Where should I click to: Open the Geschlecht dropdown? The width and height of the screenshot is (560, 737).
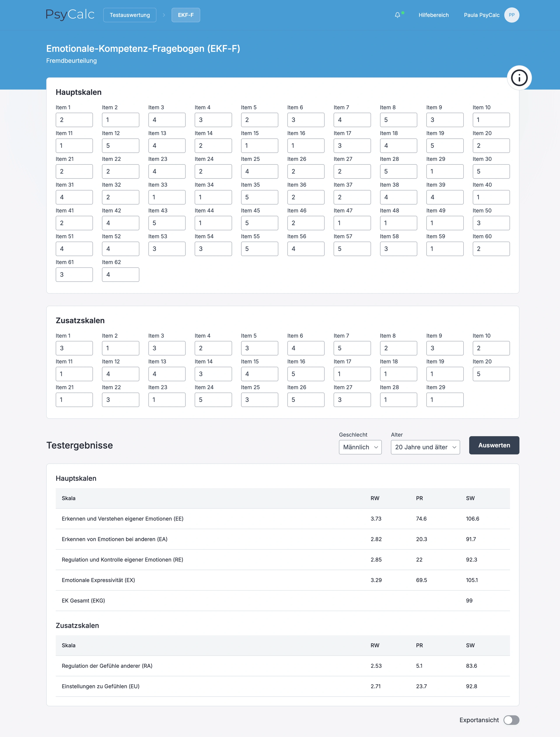point(360,447)
